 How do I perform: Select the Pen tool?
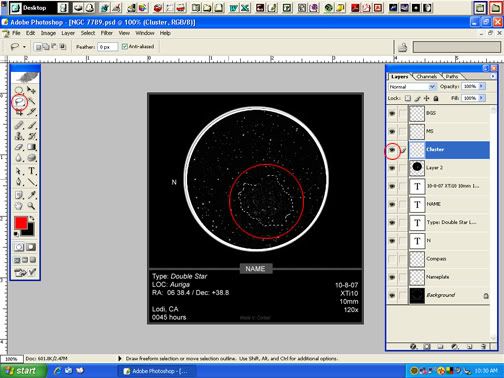pyautogui.click(x=19, y=182)
